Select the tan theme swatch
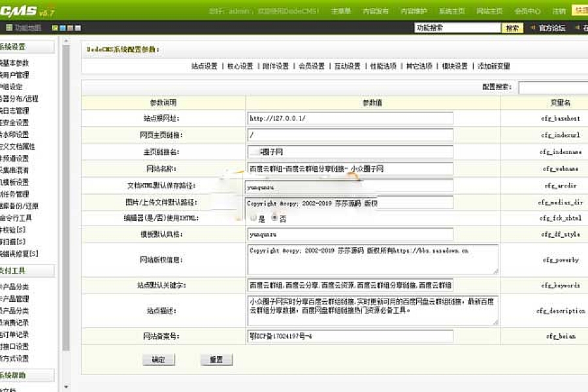 pos(70,27)
